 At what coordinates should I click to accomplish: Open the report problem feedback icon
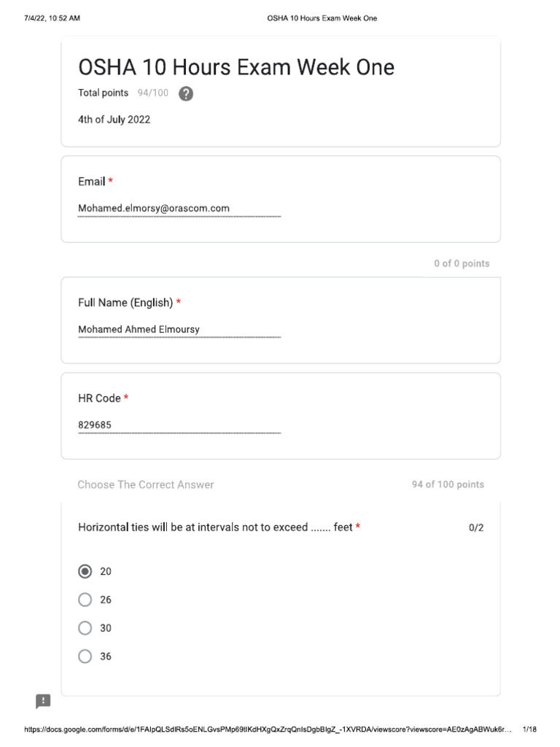43,701
